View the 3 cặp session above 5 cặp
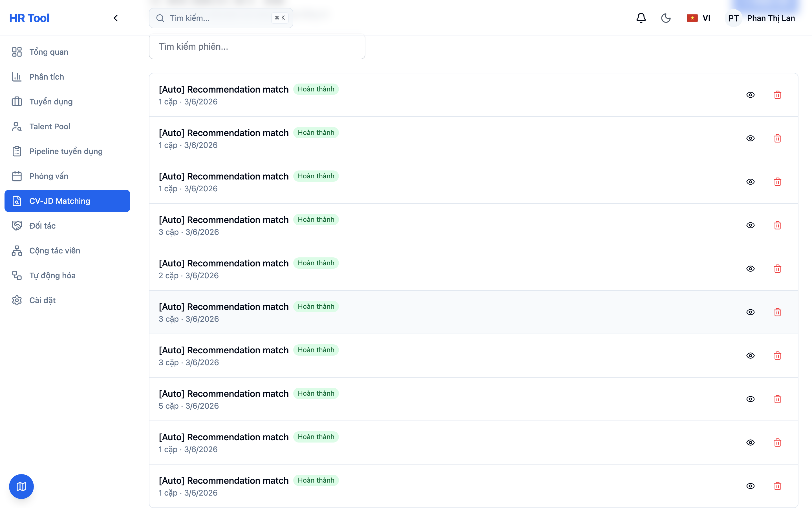 pos(750,356)
